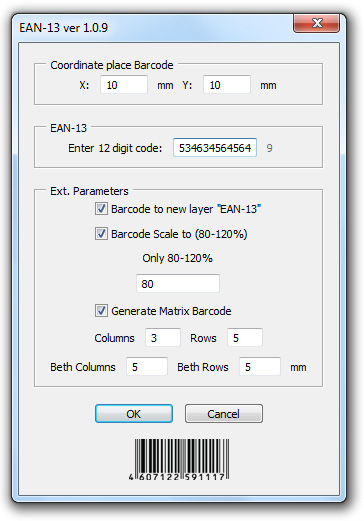Click the Cancel button
364x521 pixels.
[x=224, y=414]
